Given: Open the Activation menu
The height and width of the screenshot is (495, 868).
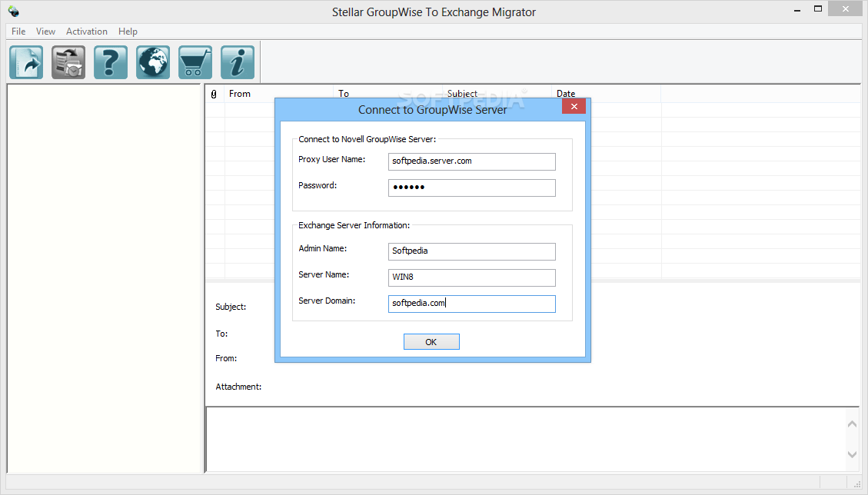Looking at the screenshot, I should pos(86,32).
